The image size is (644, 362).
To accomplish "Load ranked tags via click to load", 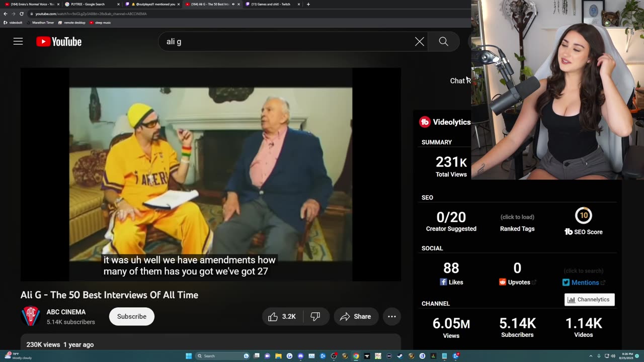I will tap(517, 217).
